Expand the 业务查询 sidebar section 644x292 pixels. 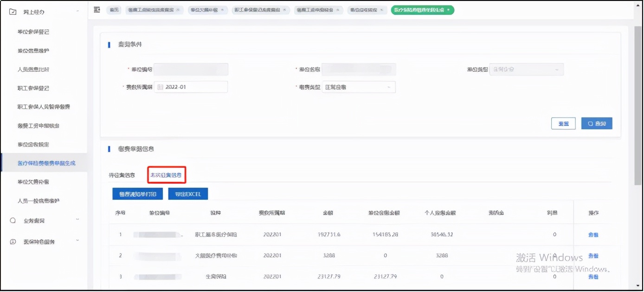coord(29,222)
